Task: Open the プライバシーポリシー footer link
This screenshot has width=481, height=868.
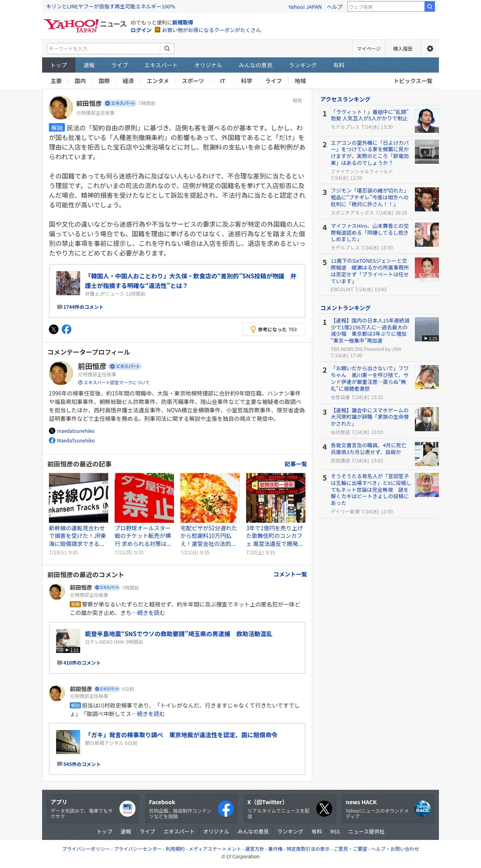Action: pyautogui.click(x=86, y=849)
